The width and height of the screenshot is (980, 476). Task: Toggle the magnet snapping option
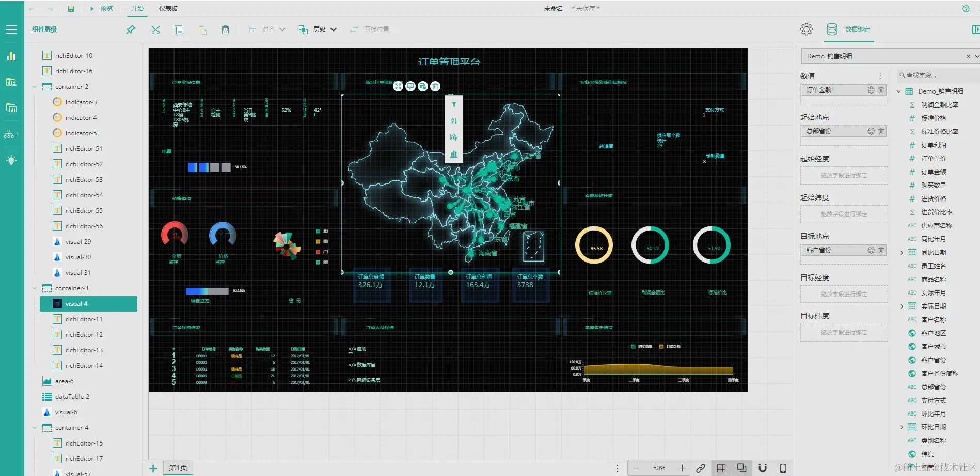(763, 468)
